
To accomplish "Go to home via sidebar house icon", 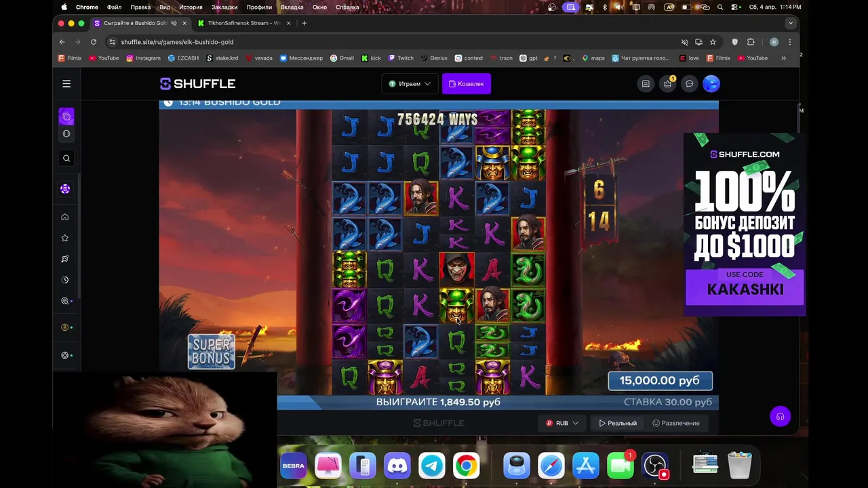I will tap(65, 217).
